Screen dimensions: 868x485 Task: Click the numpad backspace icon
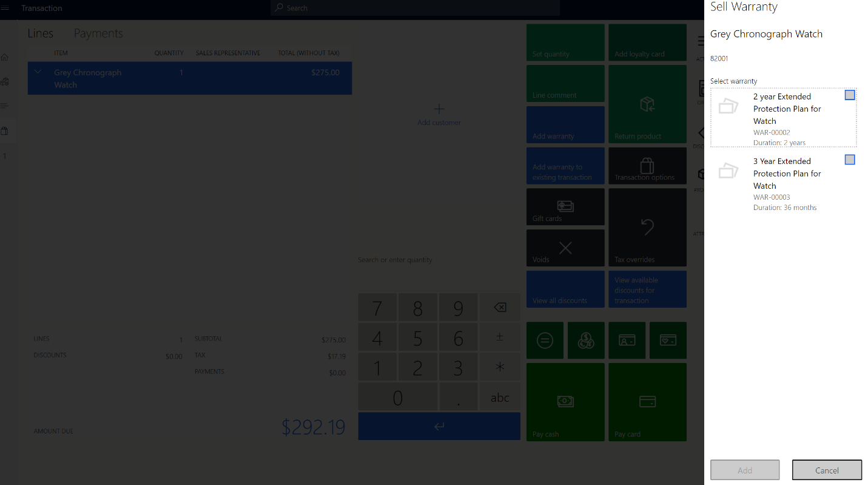500,308
